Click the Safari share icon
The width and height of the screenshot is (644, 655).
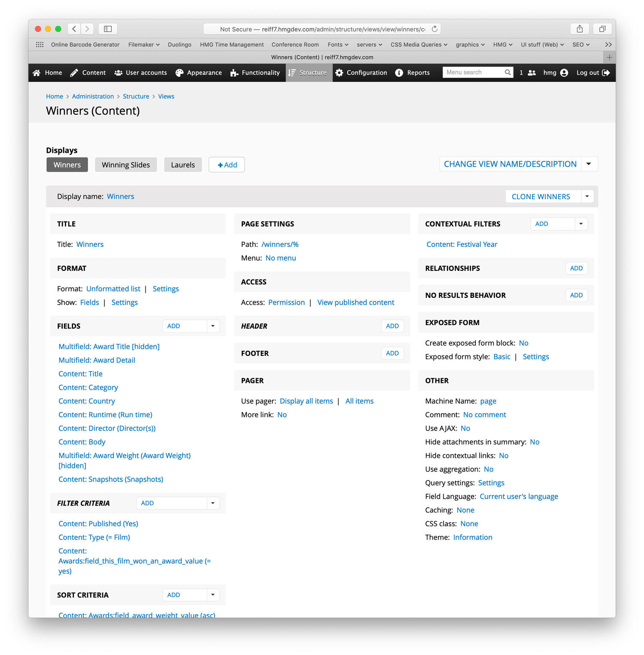click(x=580, y=29)
